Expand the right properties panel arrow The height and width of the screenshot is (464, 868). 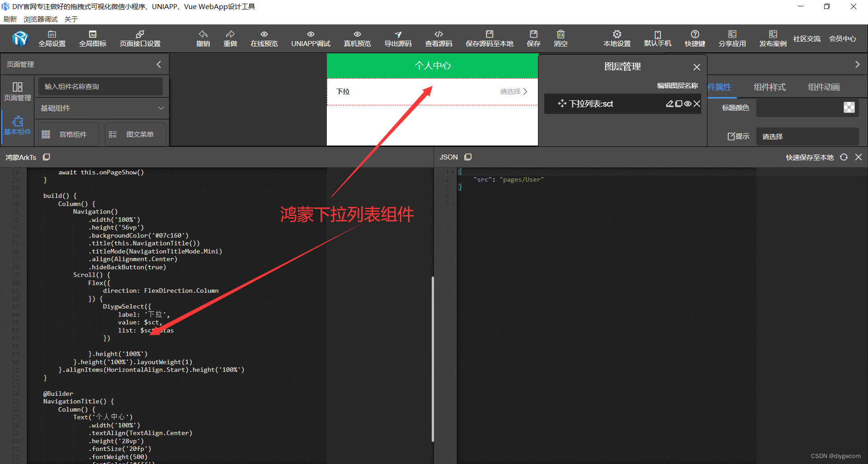tap(857, 64)
